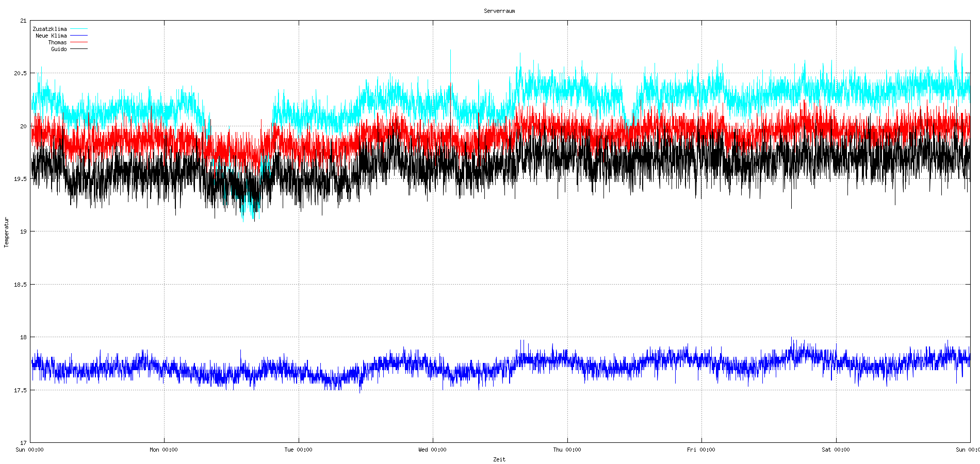
Task: Click the red Thomas legend line sample
Action: click(x=79, y=42)
